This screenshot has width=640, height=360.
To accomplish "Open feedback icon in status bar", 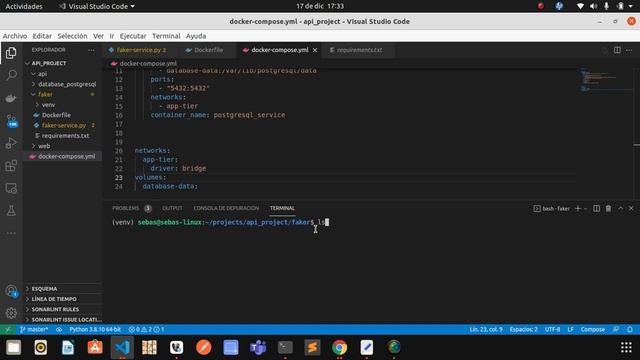I will (x=616, y=329).
